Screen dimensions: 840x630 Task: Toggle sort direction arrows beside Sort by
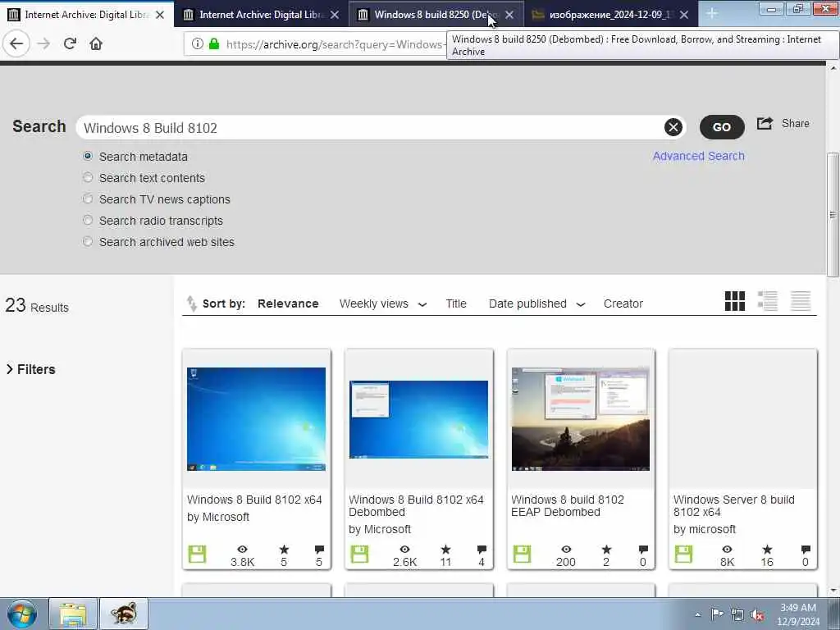pos(191,304)
